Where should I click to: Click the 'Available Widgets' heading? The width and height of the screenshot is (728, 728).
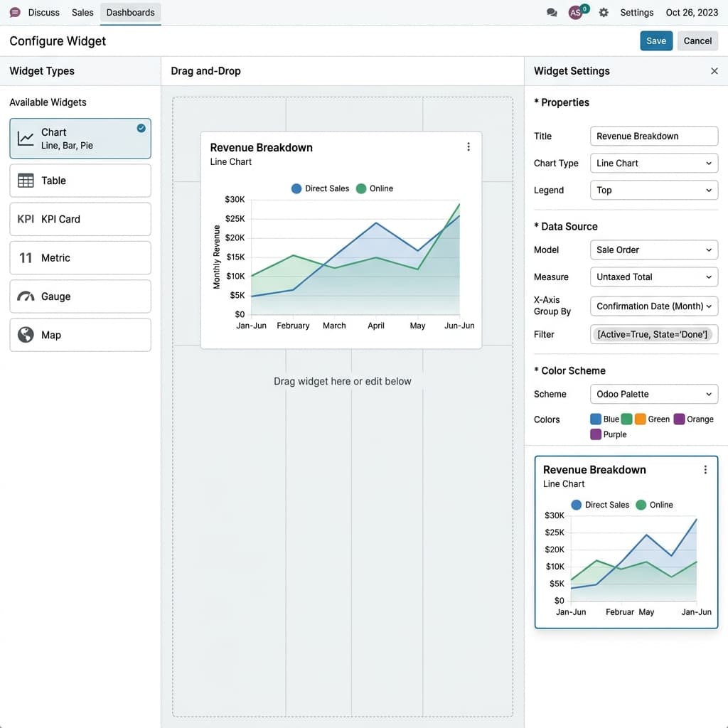click(x=48, y=102)
